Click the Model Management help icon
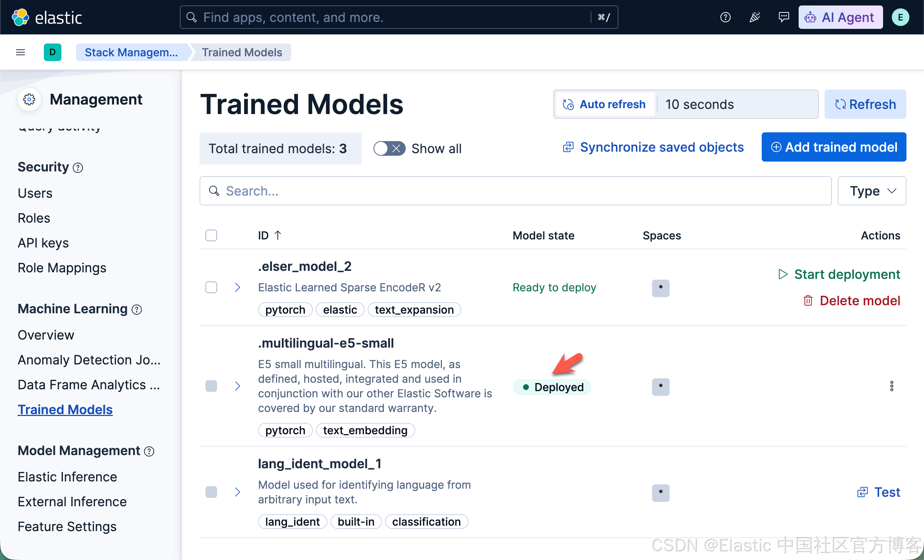 pos(149,451)
